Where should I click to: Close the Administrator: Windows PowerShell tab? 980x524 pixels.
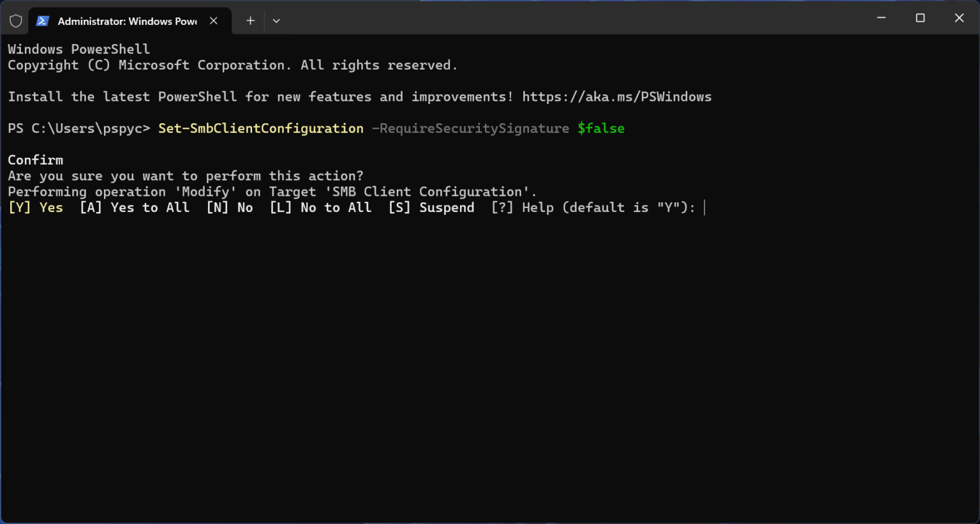coord(214,20)
